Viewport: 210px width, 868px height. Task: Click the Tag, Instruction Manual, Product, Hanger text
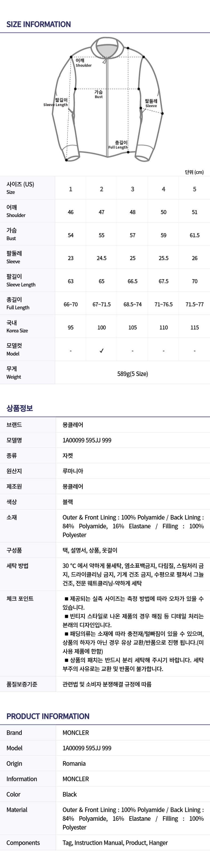coord(115,842)
